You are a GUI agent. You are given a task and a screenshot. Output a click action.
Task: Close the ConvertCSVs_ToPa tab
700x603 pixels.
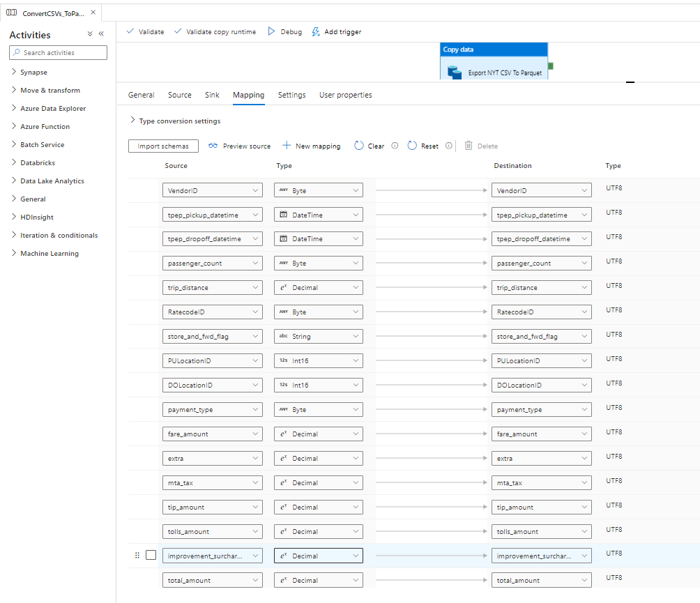click(x=93, y=13)
